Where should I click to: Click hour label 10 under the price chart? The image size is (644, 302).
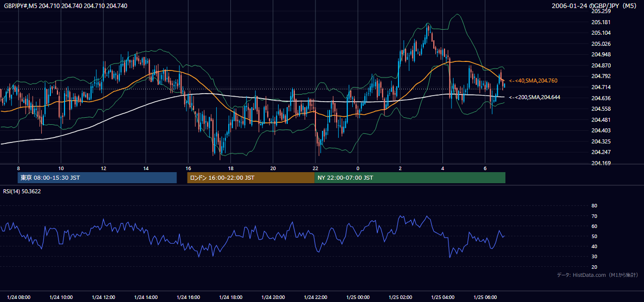coord(60,168)
